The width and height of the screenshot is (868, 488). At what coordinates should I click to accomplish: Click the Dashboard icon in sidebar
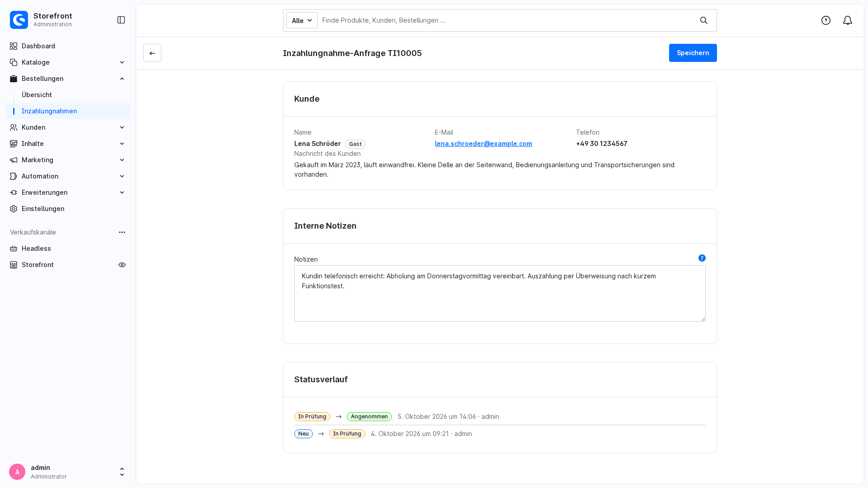pyautogui.click(x=14, y=46)
